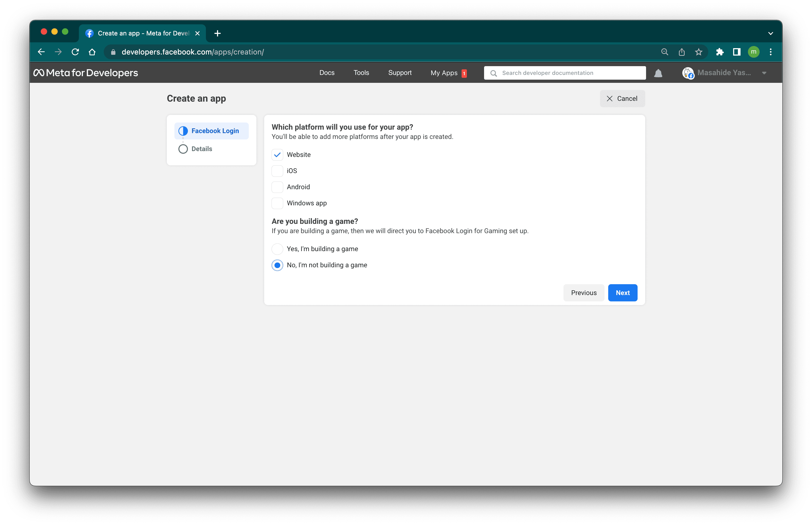Check the iOS platform checkbox

[277, 171]
